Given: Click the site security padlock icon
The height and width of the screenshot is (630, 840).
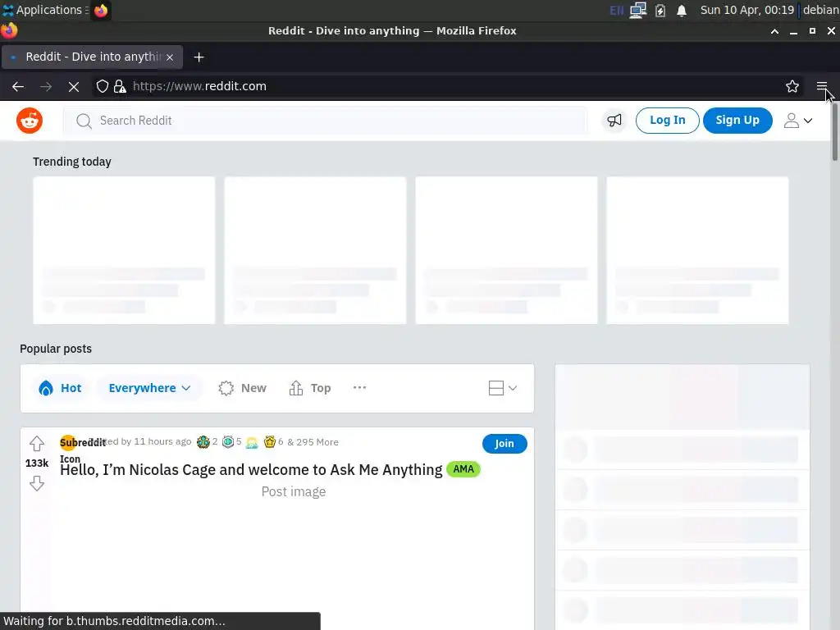Looking at the screenshot, I should click(120, 86).
